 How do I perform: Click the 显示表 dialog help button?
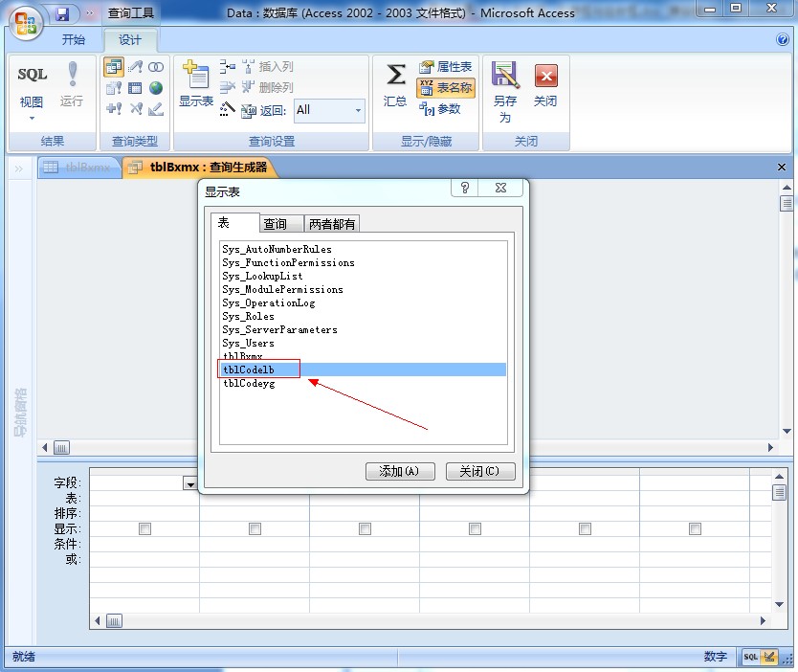pyautogui.click(x=464, y=188)
